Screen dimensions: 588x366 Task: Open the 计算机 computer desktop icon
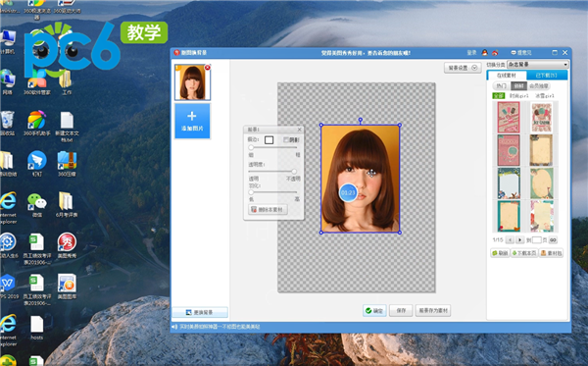(8, 41)
